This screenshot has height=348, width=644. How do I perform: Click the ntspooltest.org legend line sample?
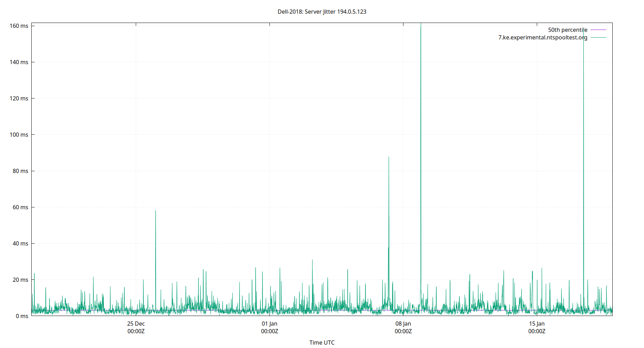(598, 38)
